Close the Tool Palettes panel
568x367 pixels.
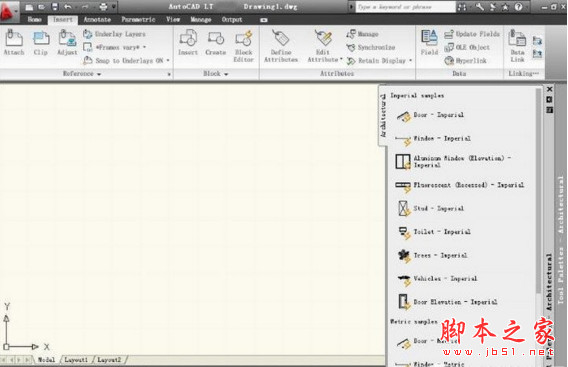coord(550,89)
